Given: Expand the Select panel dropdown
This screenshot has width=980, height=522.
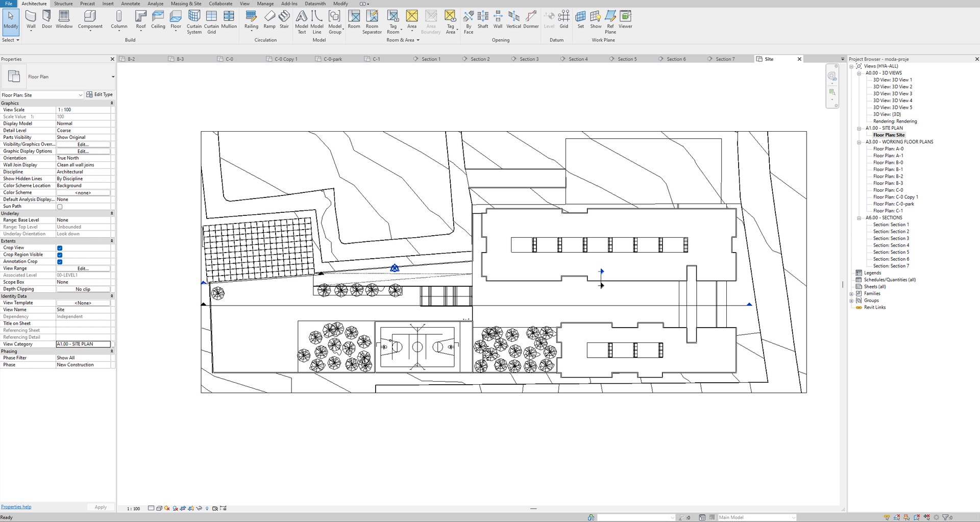Looking at the screenshot, I should [x=11, y=40].
